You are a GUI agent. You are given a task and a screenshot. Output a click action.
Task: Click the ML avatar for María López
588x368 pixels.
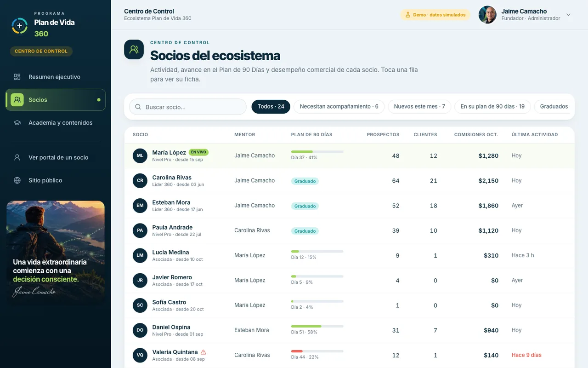coord(140,156)
